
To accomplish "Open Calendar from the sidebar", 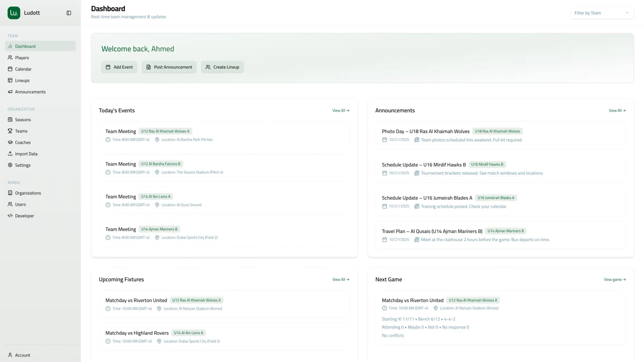I will (x=23, y=69).
